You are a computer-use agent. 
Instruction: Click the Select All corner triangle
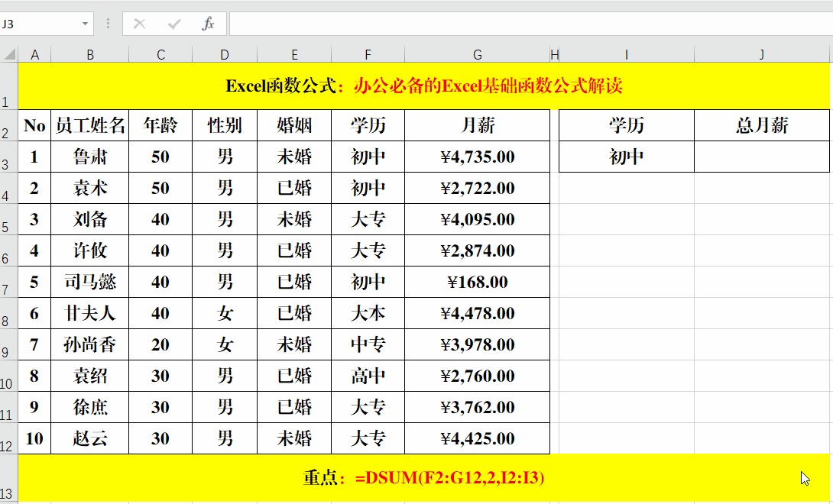click(10, 54)
